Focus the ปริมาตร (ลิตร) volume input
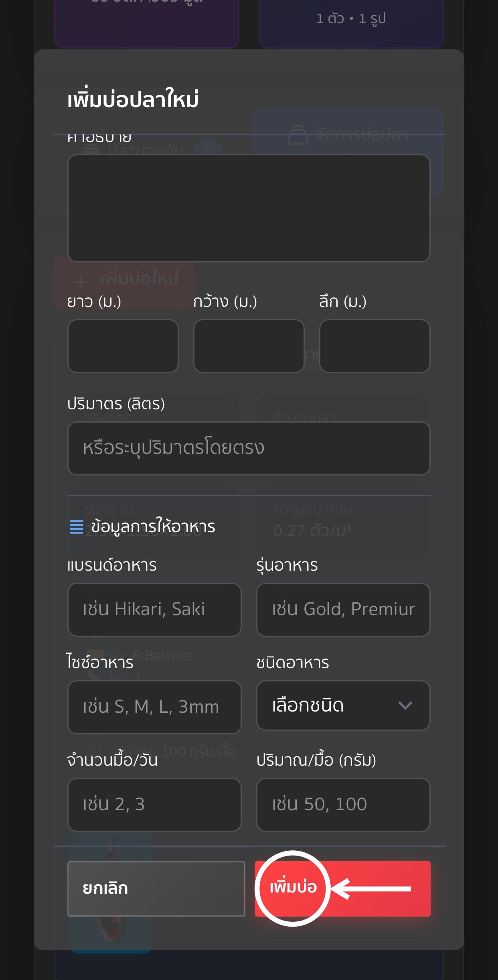 tap(249, 448)
